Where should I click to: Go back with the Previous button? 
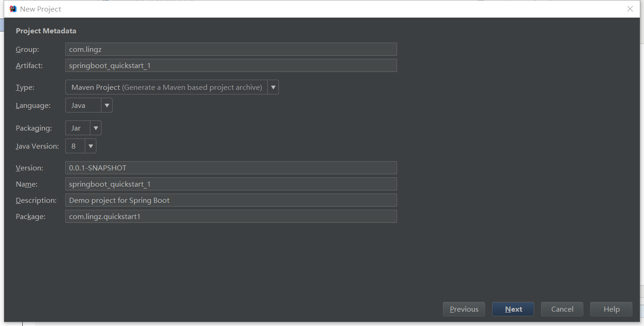(464, 309)
